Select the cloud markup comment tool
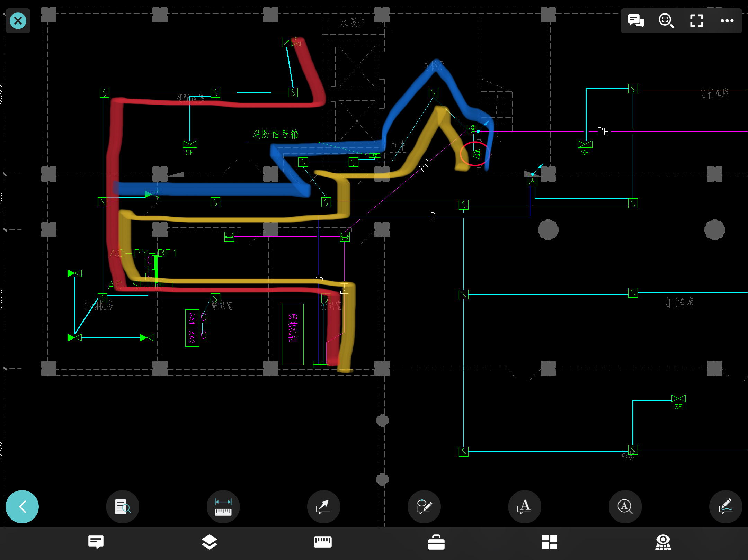This screenshot has height=560, width=748. [424, 507]
